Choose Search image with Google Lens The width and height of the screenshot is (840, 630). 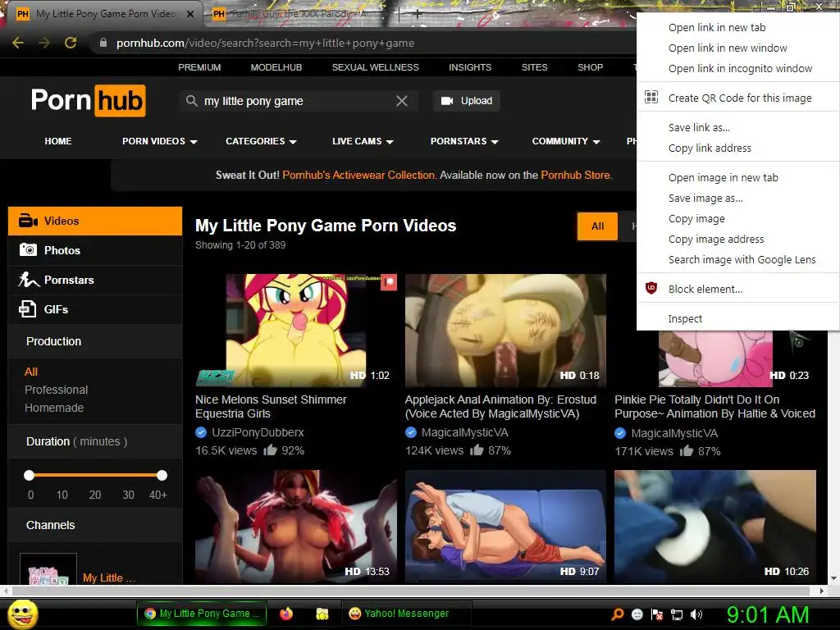click(x=738, y=259)
